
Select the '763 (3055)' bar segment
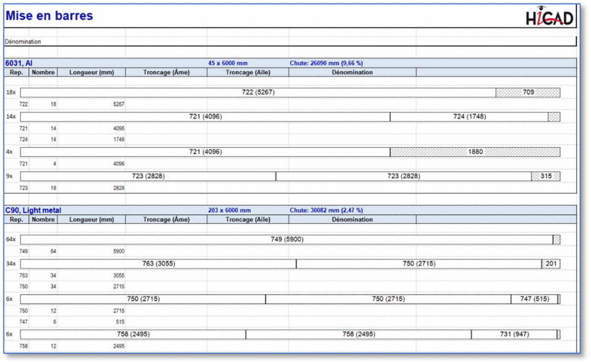click(x=159, y=264)
